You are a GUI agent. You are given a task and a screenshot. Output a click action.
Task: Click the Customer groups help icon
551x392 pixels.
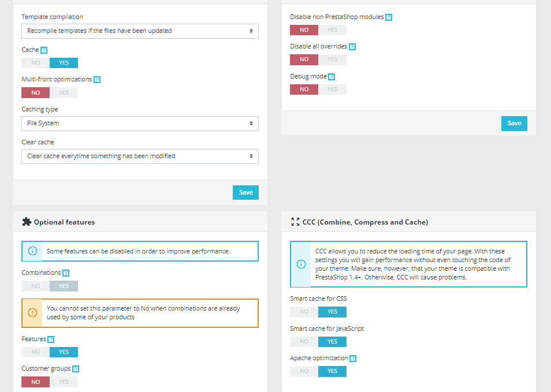76,369
